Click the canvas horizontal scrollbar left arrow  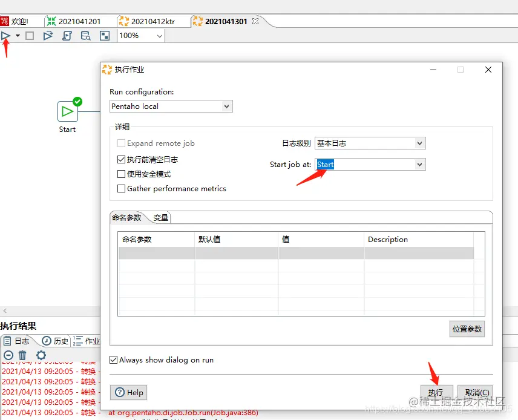coord(5,310)
